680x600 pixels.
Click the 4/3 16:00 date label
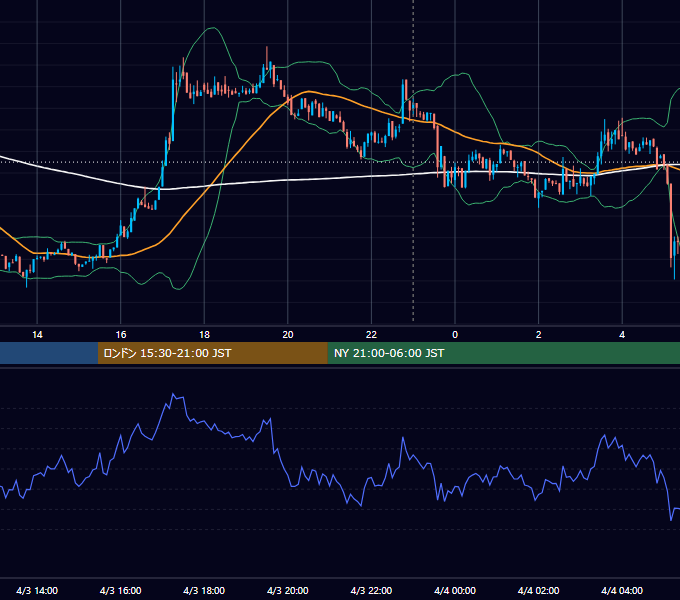click(x=121, y=590)
